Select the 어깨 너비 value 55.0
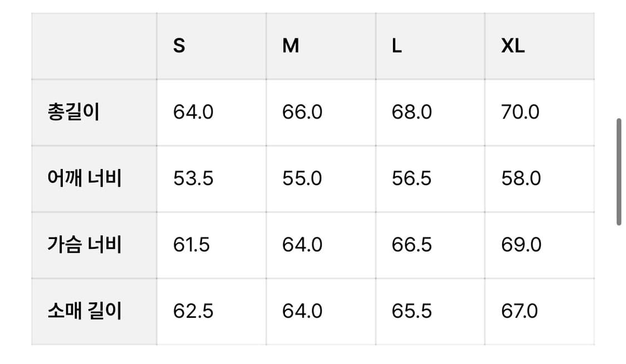The image size is (626, 364). (x=302, y=178)
